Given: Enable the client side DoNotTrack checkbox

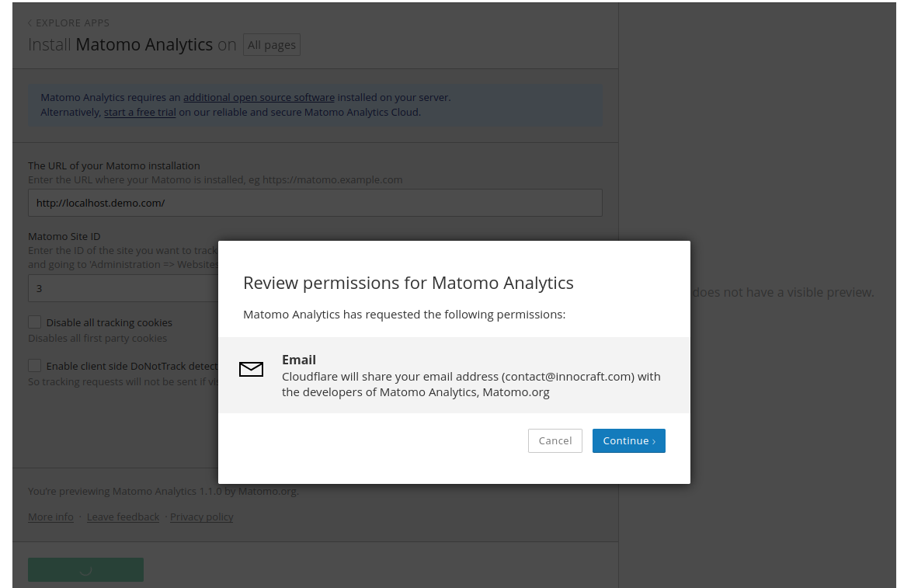Looking at the screenshot, I should click(35, 365).
